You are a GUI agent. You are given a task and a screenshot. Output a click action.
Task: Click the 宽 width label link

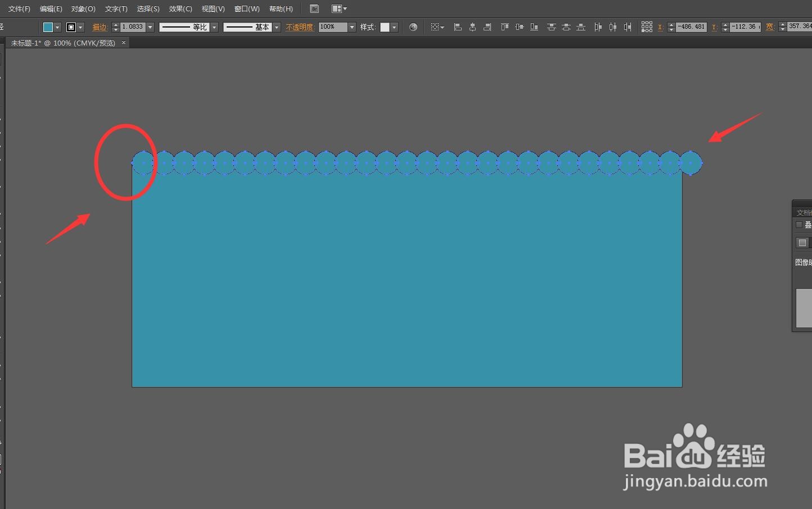pos(770,27)
